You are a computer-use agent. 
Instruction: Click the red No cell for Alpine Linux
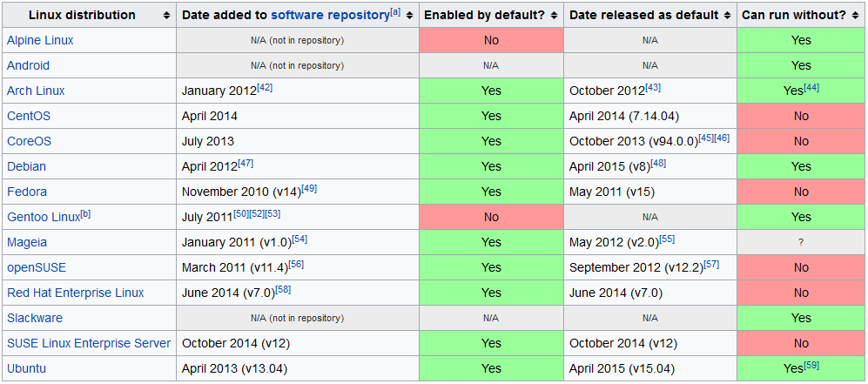[491, 40]
